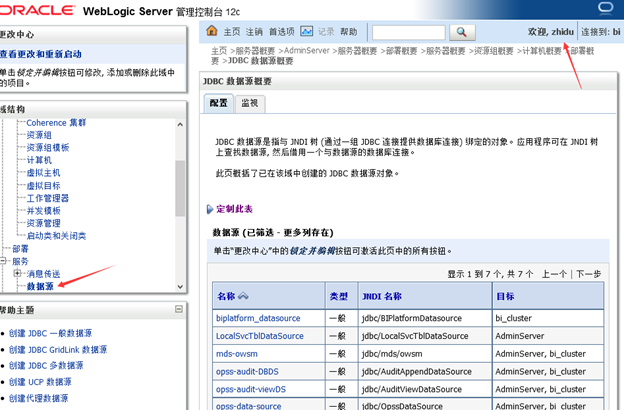Click the domain structure scrollbar thumb
This screenshot has height=410, width=624.
point(180,188)
